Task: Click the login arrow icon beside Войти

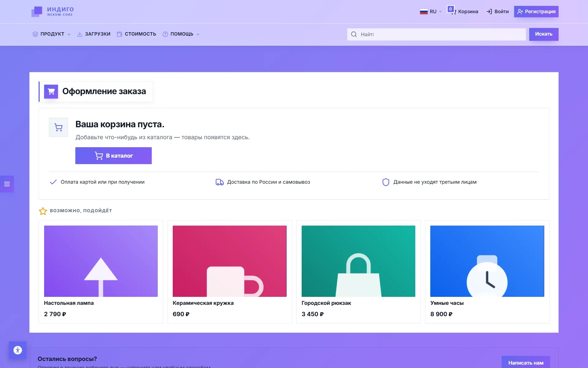Action: pos(489,12)
